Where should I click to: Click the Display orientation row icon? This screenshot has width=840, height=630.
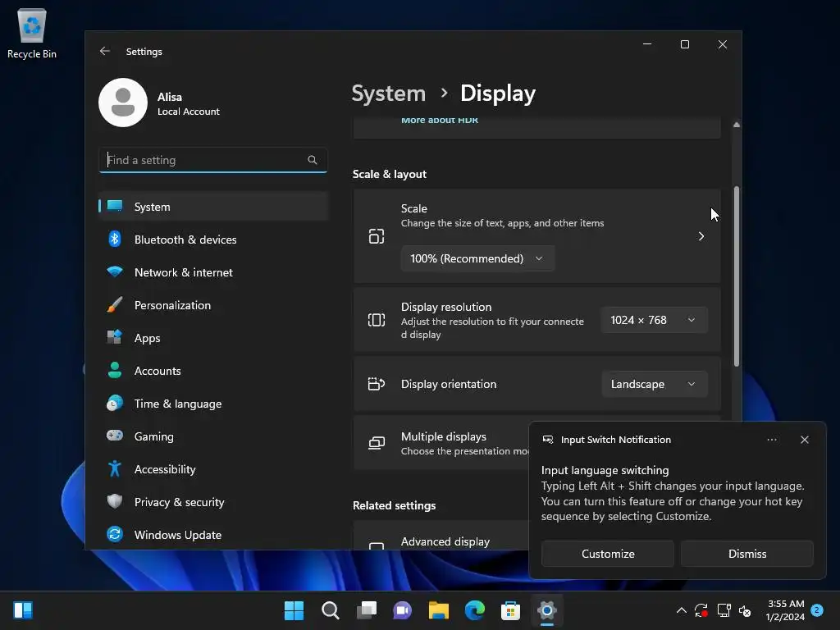pyautogui.click(x=376, y=384)
